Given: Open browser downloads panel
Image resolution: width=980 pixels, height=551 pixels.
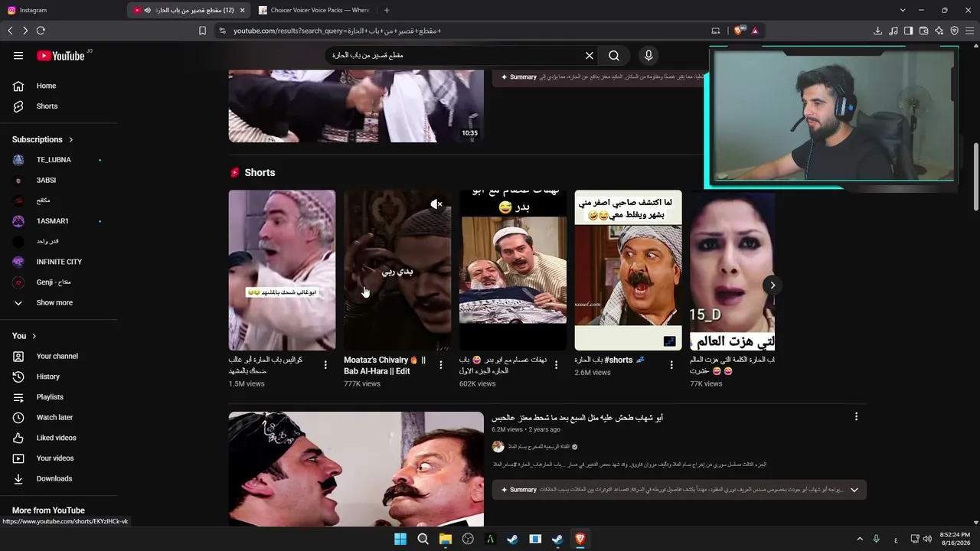Looking at the screenshot, I should (x=877, y=31).
